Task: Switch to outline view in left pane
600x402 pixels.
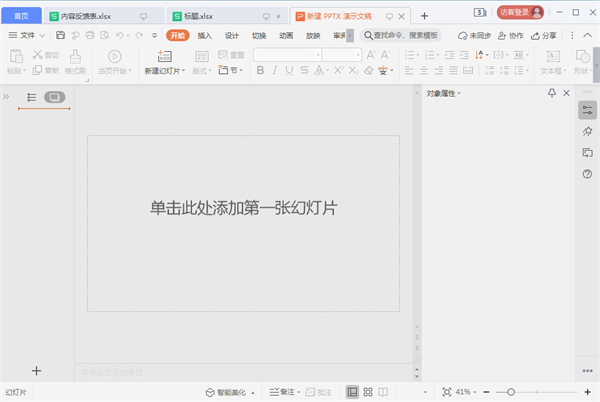Action: tap(32, 97)
